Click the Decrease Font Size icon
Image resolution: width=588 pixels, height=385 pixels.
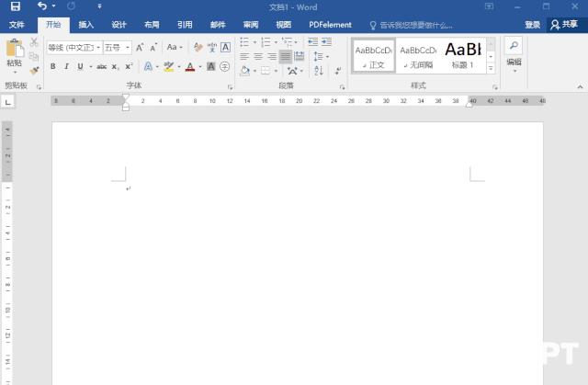(153, 48)
